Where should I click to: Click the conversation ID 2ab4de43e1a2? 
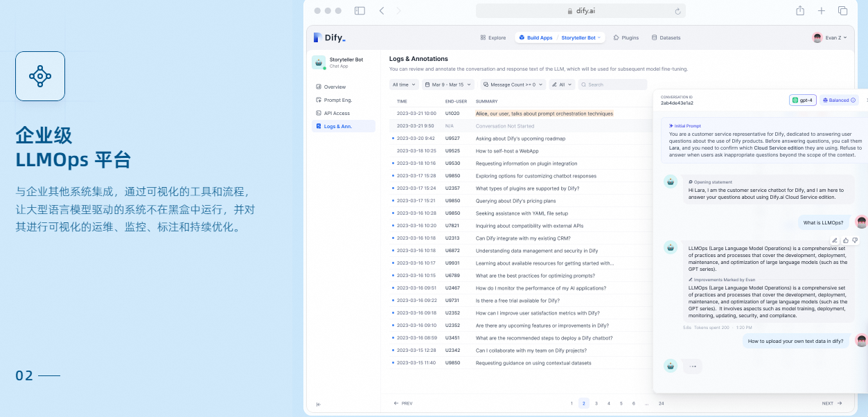pyautogui.click(x=677, y=103)
